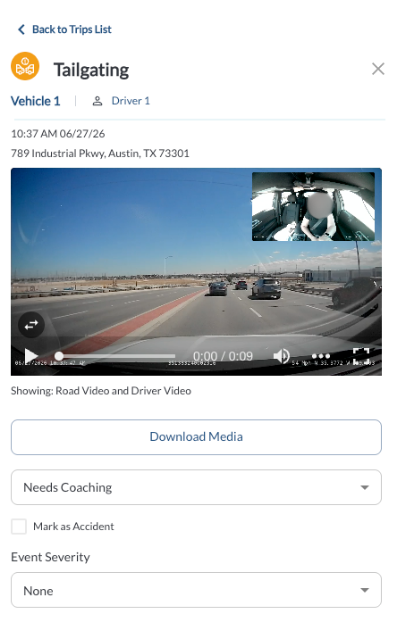Open Vehicle 1 details link
The height and width of the screenshot is (624, 404).
click(35, 101)
